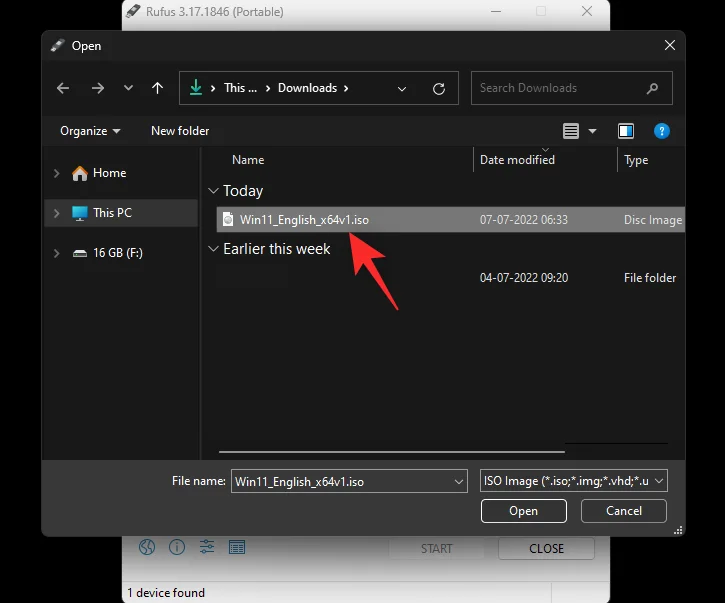Viewport: 725px width, 603px height.
Task: Open Rufus settings sliders icon
Action: (x=207, y=547)
